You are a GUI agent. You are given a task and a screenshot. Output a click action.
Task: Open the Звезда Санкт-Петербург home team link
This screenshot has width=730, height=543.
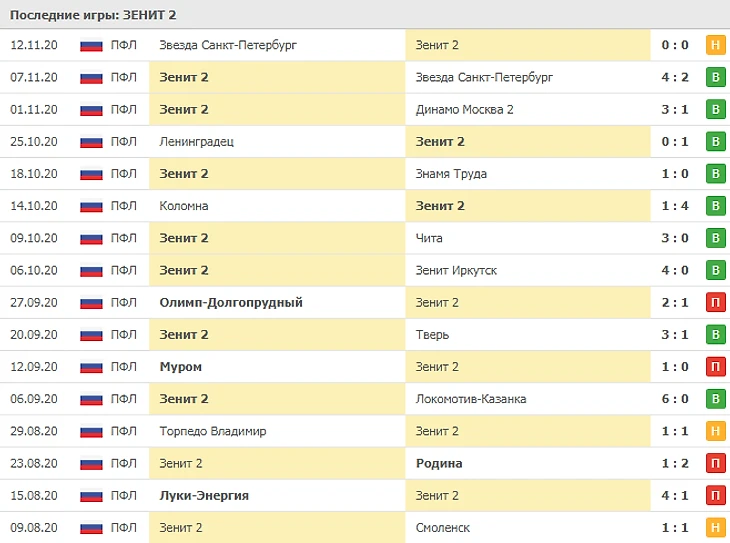pos(228,45)
